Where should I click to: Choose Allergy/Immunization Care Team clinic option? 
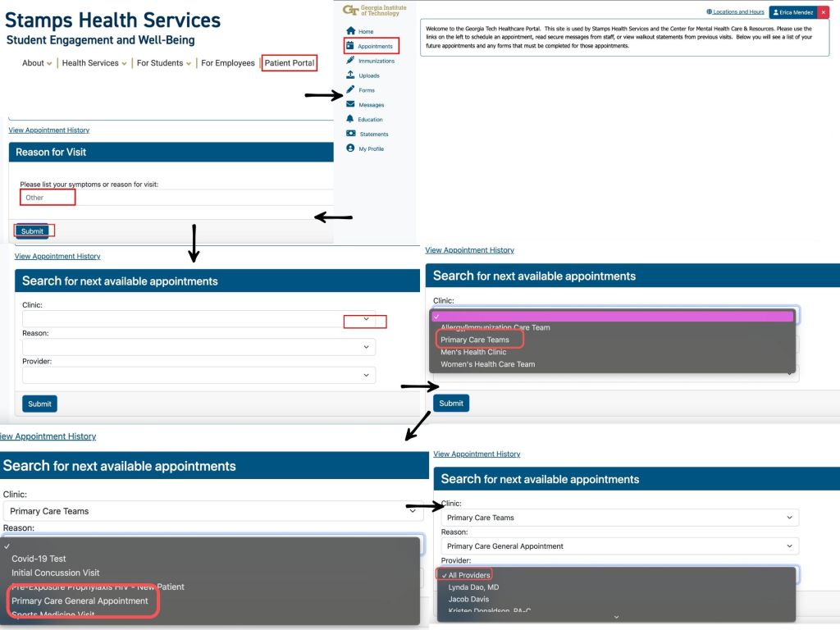pyautogui.click(x=495, y=327)
